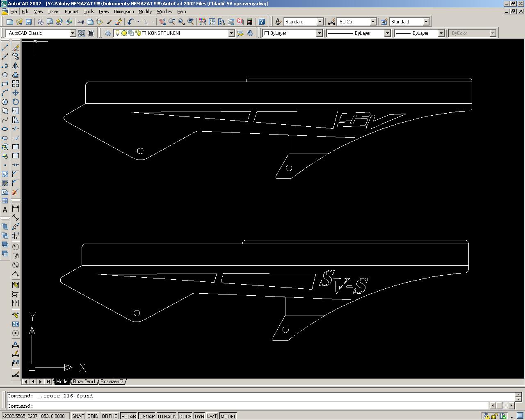The height and width of the screenshot is (420, 525).
Task: Select the Line drawing tool
Action: (x=5, y=48)
